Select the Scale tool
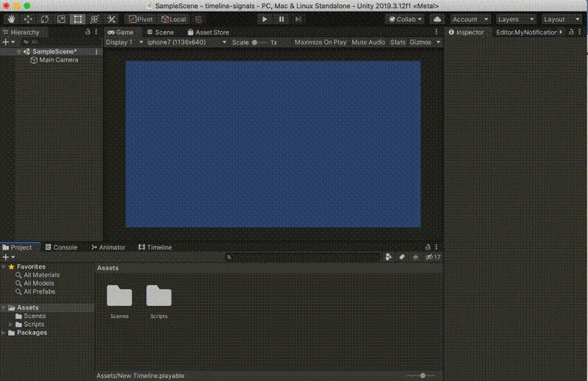This screenshot has width=588, height=381. point(61,19)
